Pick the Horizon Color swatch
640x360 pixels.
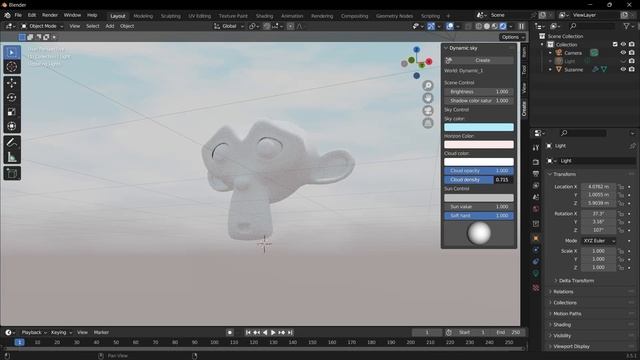(479, 144)
